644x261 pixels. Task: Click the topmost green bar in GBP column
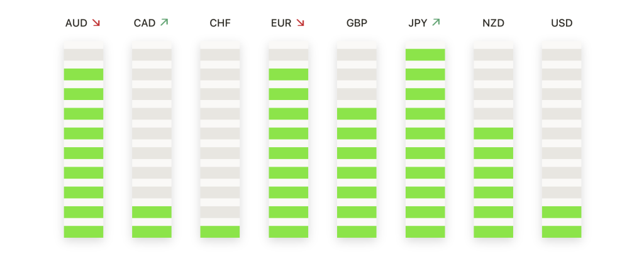click(x=357, y=114)
